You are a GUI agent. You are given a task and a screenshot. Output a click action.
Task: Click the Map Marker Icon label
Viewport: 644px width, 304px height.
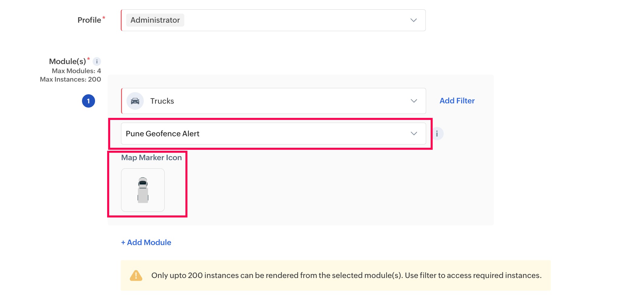pos(151,158)
